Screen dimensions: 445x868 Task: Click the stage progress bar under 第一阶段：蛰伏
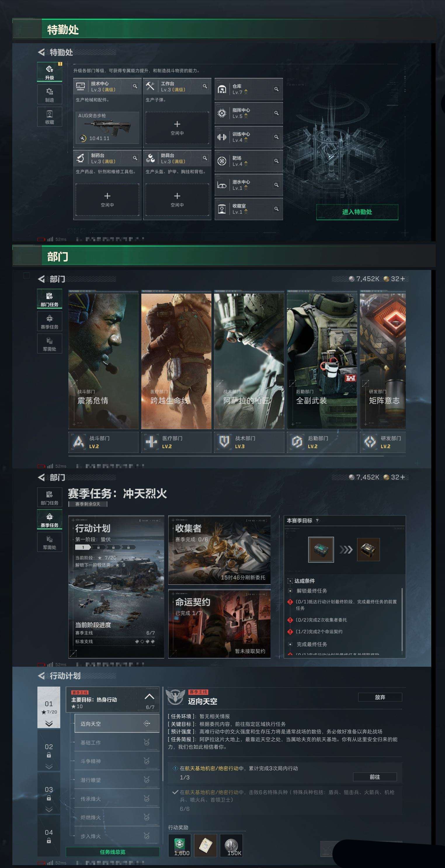click(x=105, y=547)
